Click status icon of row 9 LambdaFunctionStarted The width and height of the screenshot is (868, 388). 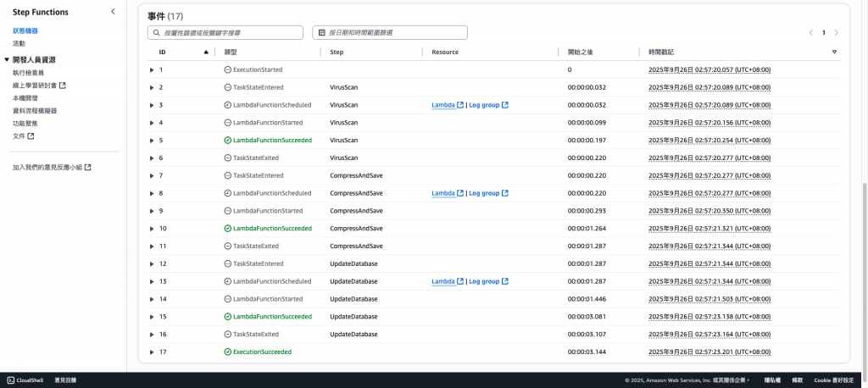[x=227, y=211]
